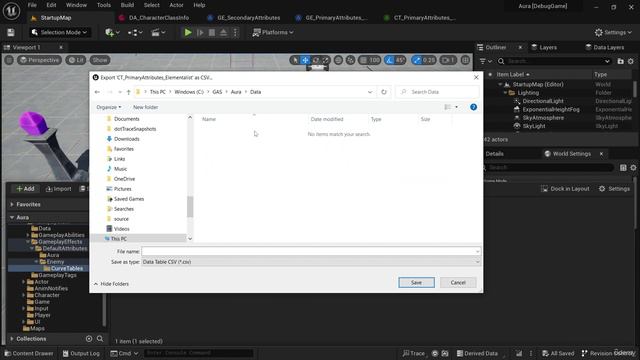
Task: Adjust the camera speed button in the viewport
Action: coord(448,60)
